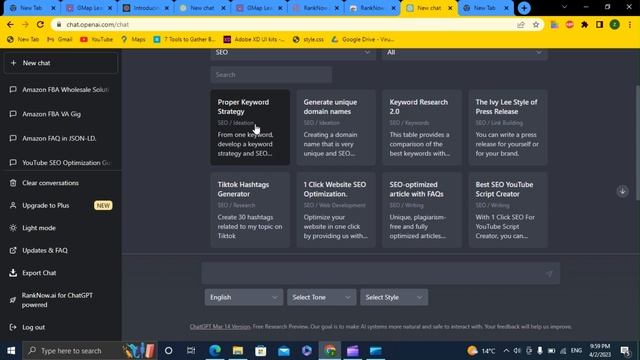Click the Upgrade to Plus user icon

(13, 205)
